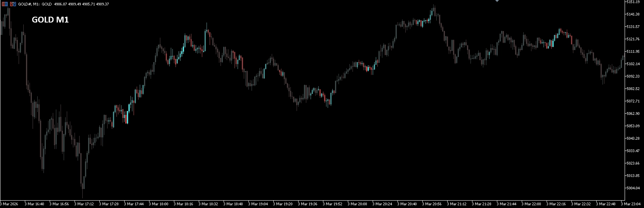Click the 5004.04 price scale label

pos(633,188)
